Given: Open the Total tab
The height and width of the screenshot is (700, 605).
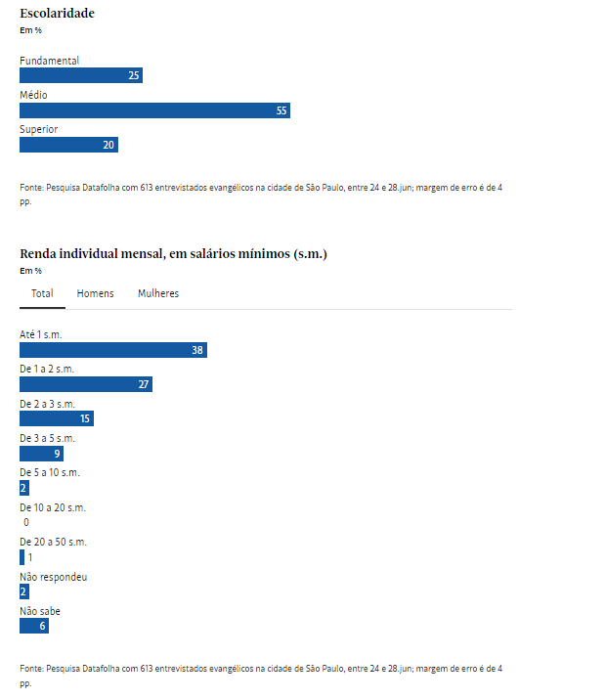Looking at the screenshot, I should (42, 293).
